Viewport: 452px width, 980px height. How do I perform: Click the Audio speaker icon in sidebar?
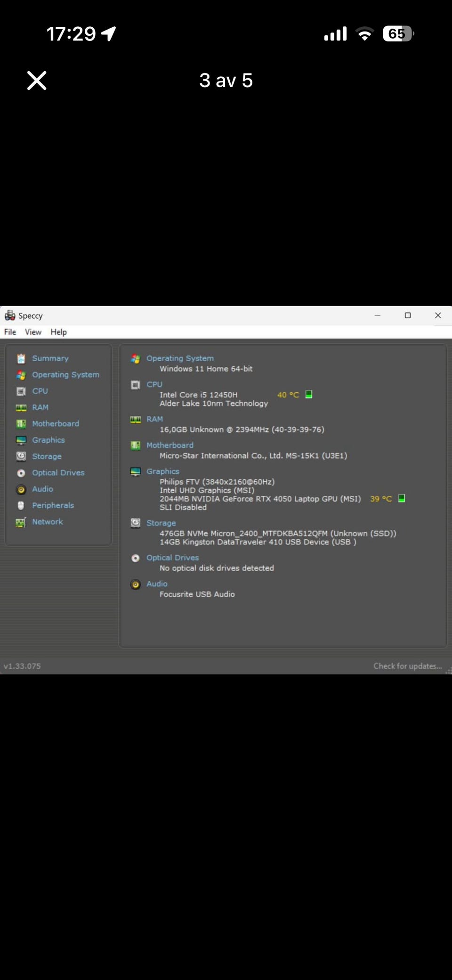[x=21, y=489]
